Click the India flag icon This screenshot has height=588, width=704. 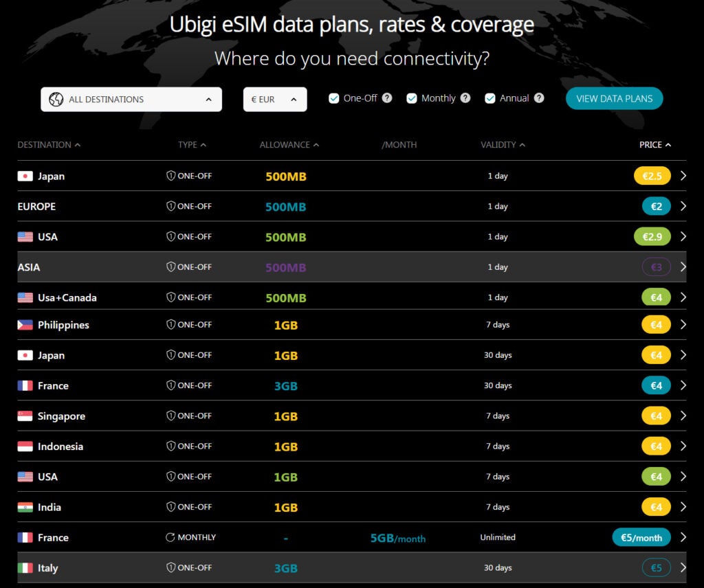[25, 507]
